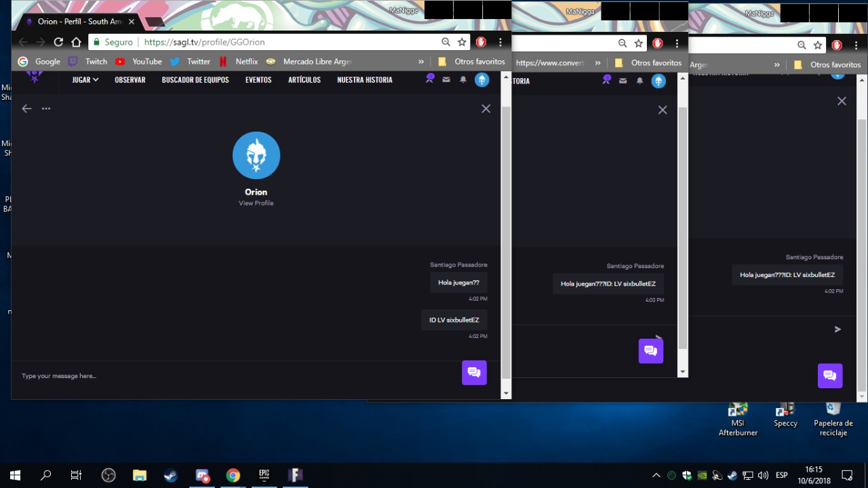The height and width of the screenshot is (488, 868).
Task: Select the Orion - Perfil tab
Action: pos(80,22)
